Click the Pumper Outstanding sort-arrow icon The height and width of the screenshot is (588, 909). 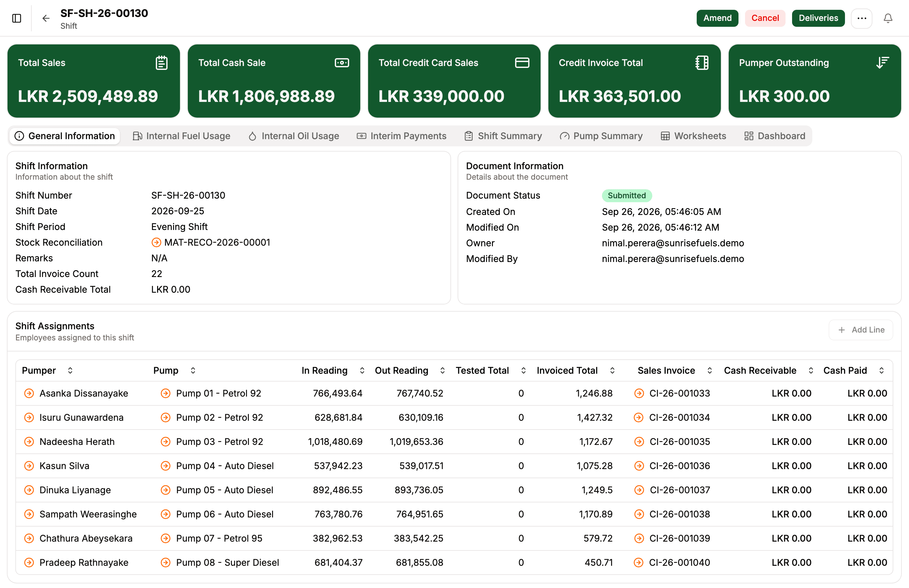882,63
